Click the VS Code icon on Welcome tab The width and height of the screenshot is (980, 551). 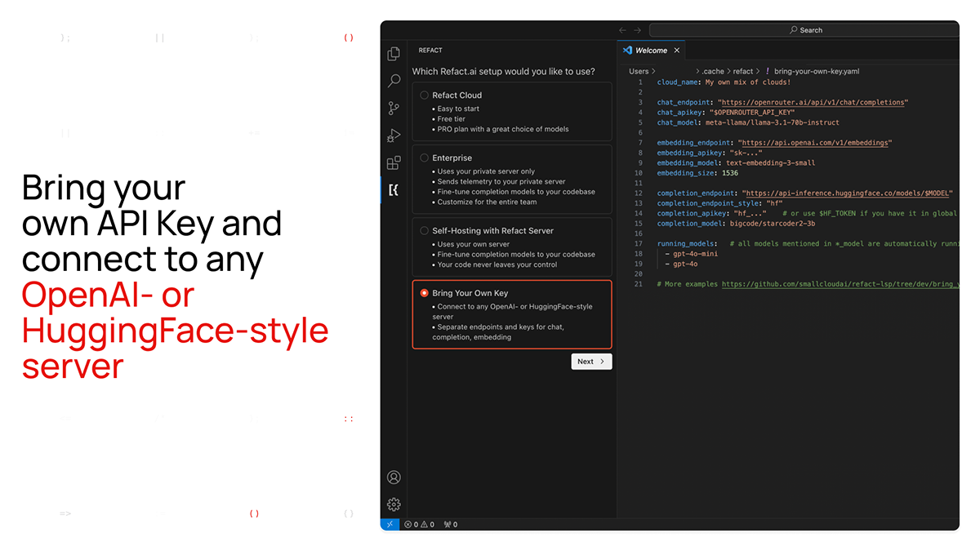[x=627, y=50]
